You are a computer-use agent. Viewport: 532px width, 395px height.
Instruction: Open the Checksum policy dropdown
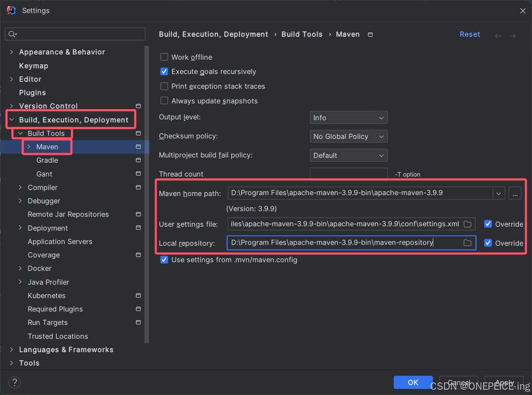pyautogui.click(x=348, y=136)
